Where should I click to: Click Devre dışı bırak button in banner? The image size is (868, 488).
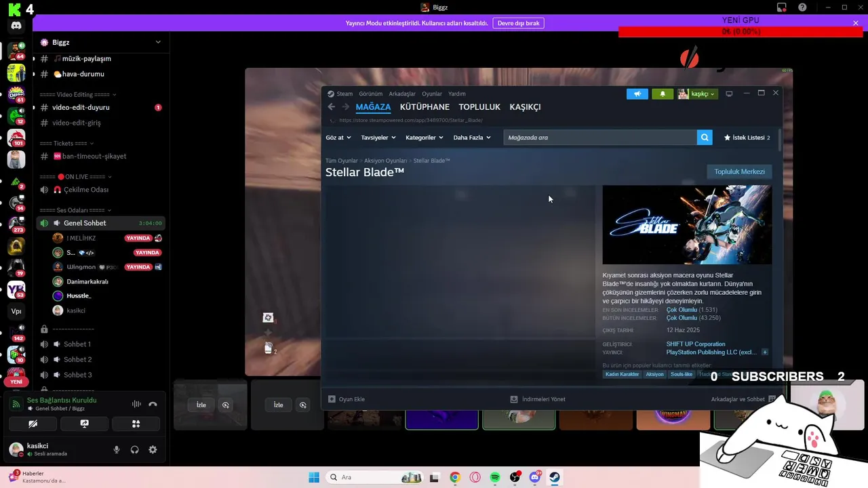(x=518, y=23)
